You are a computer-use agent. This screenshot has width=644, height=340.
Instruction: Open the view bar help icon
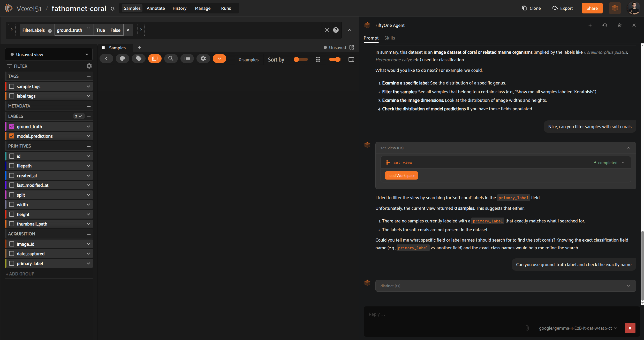coord(336,30)
